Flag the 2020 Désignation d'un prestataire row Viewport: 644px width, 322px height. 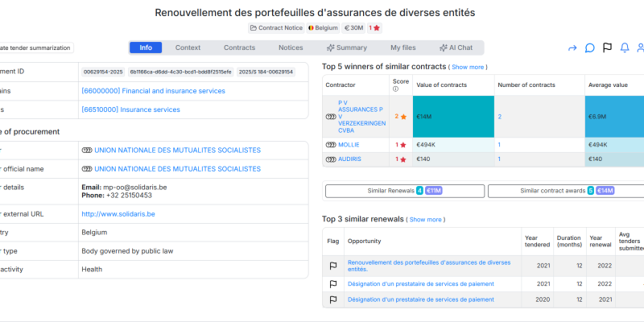(x=333, y=299)
